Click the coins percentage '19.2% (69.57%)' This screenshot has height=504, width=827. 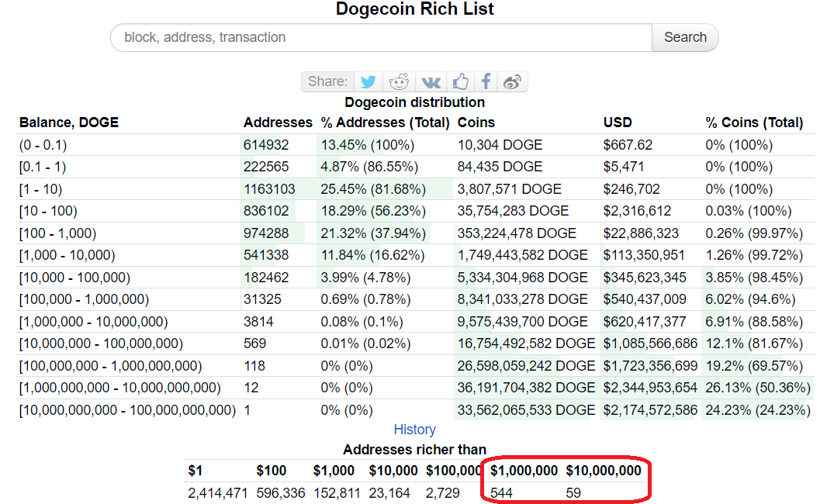(754, 366)
